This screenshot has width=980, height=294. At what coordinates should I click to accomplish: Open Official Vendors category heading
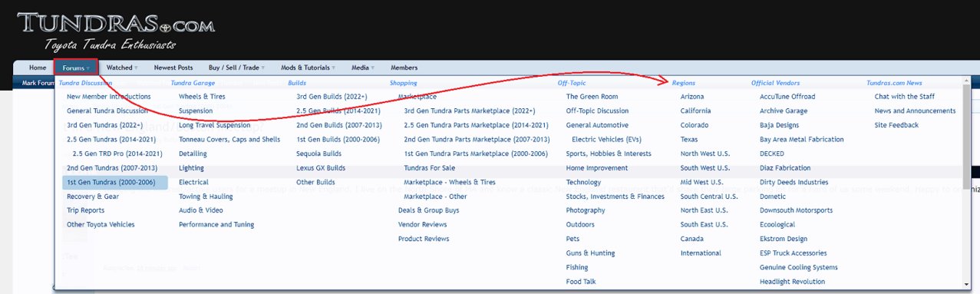[x=775, y=83]
